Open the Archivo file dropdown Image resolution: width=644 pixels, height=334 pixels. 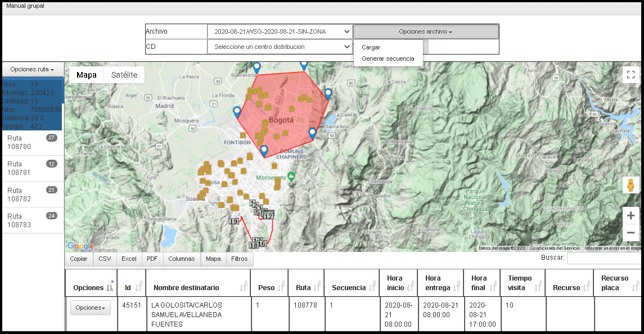tap(280, 31)
